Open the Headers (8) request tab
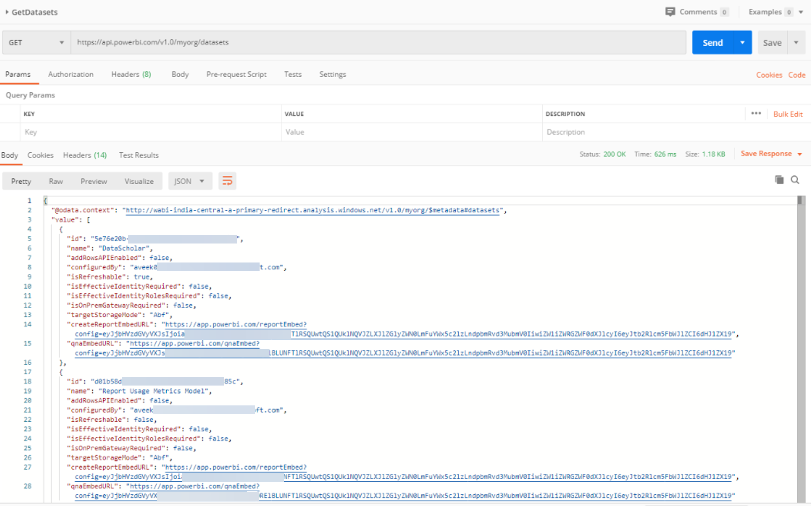The width and height of the screenshot is (812, 506). [x=131, y=74]
